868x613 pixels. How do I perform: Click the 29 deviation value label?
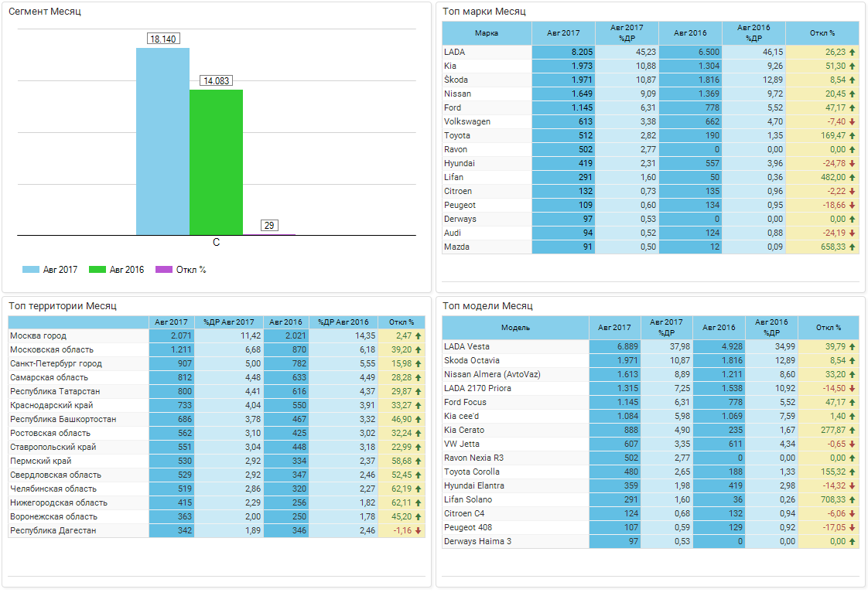point(269,225)
